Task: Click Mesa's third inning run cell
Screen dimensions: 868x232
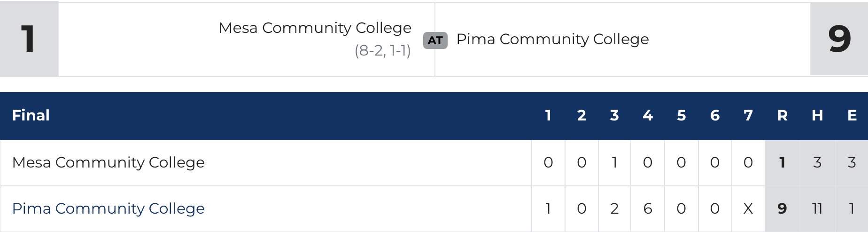Action: (614, 163)
